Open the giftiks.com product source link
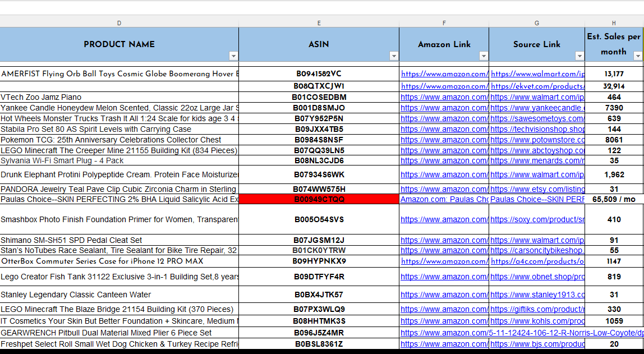 (x=537, y=309)
